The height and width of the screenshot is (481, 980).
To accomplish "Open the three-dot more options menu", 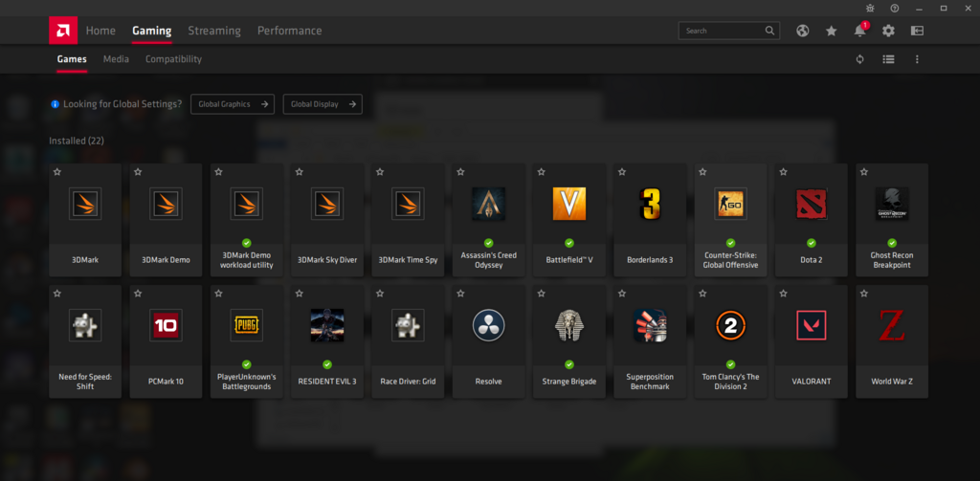I will [x=917, y=59].
